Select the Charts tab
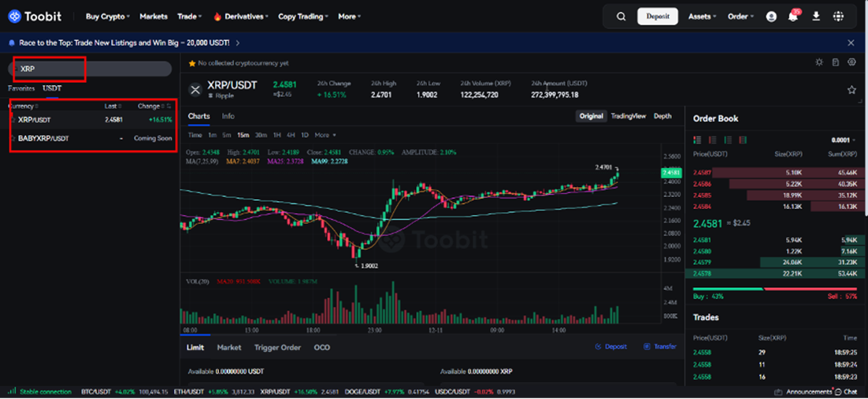Image resolution: width=868 pixels, height=399 pixels. (x=198, y=117)
